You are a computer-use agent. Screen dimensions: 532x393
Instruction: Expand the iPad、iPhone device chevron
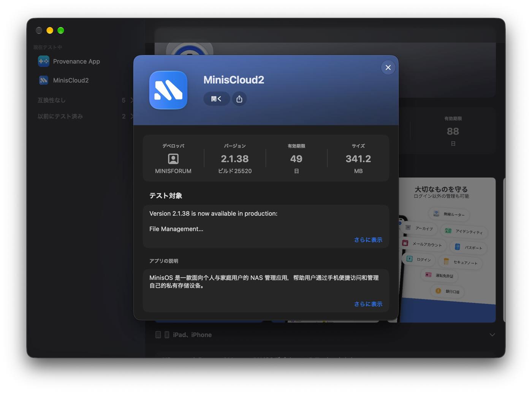pos(492,335)
